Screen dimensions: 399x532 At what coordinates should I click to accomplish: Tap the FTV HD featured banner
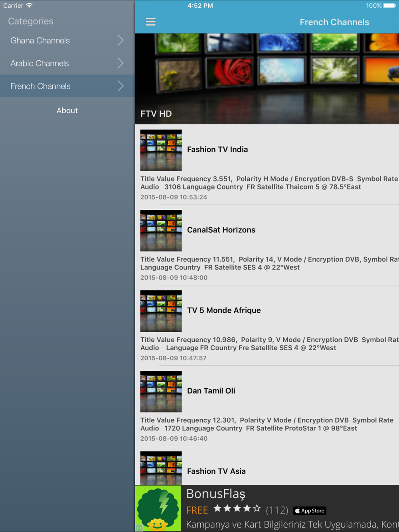click(x=267, y=79)
